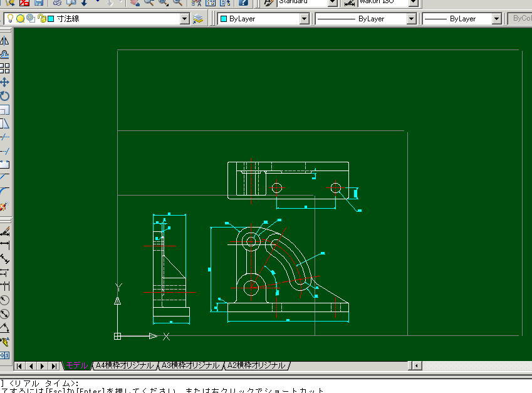The height and width of the screenshot is (393, 532).
Task: Switch to the A3横枠オリジナル layout tab
Action: click(x=190, y=365)
